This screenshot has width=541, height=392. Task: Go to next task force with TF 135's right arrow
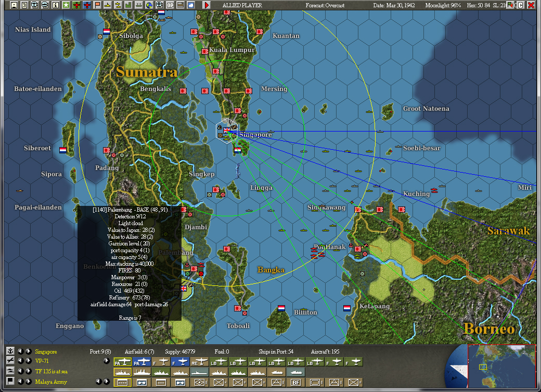pos(28,371)
